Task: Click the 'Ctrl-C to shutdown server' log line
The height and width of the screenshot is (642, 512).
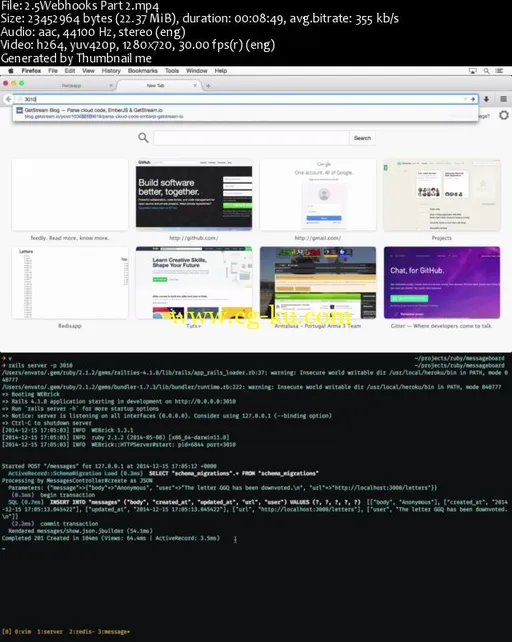Action: [x=47, y=423]
